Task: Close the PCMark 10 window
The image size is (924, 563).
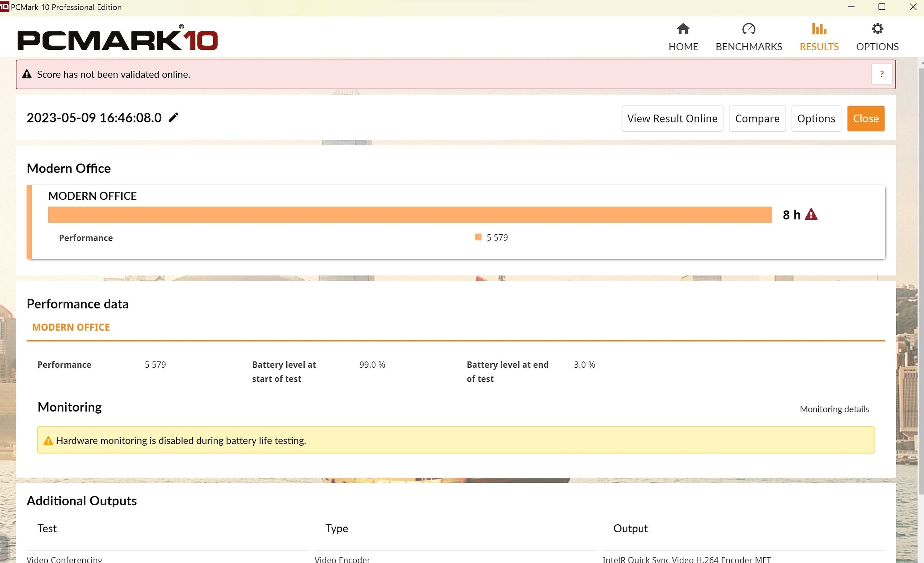Action: (913, 7)
